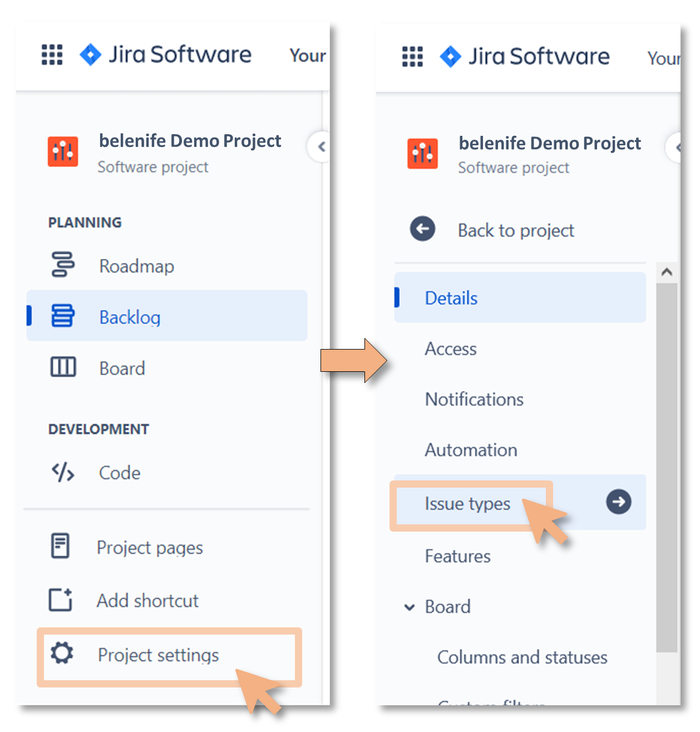Image resolution: width=700 pixels, height=732 pixels.
Task: Click the Project settings gear icon
Action: [62, 653]
